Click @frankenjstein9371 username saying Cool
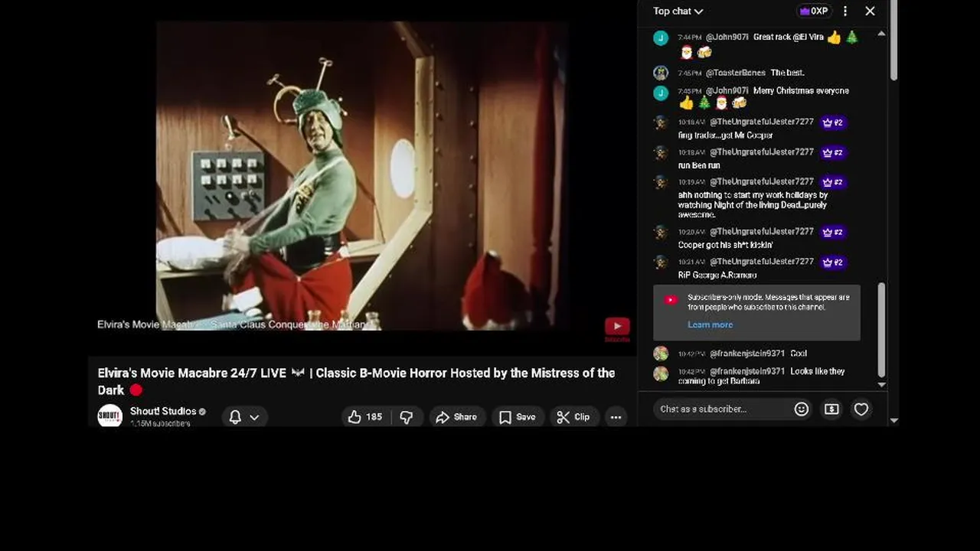 pyautogui.click(x=747, y=354)
